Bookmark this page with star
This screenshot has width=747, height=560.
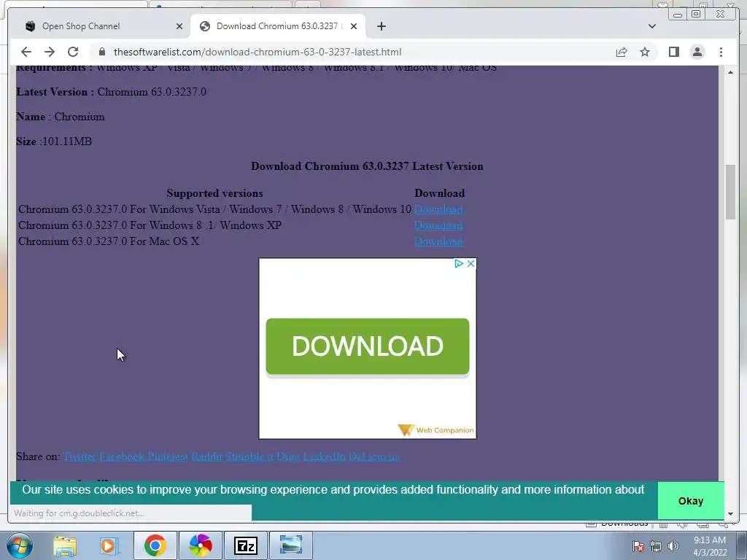point(645,52)
